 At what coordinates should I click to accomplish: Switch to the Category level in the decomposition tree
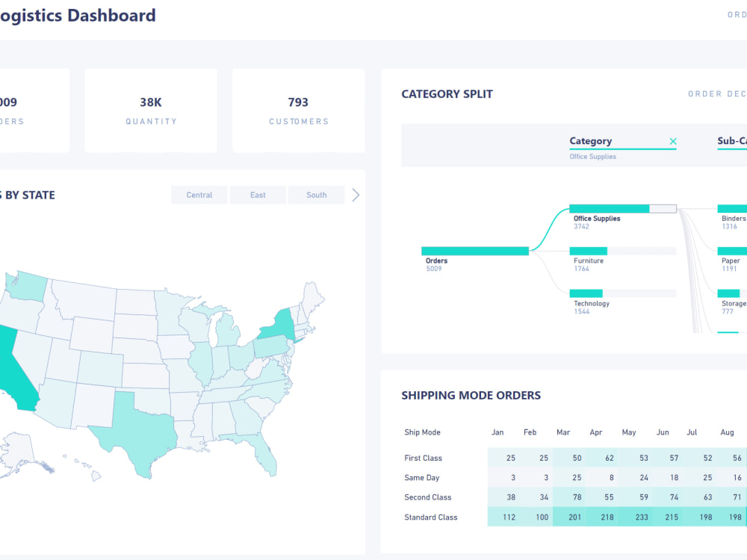(x=591, y=141)
